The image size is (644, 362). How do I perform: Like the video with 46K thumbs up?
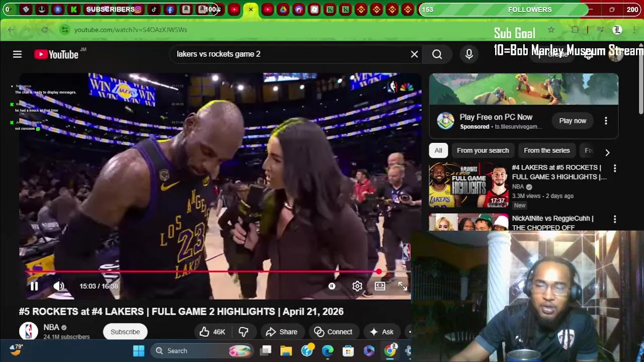coord(212,332)
